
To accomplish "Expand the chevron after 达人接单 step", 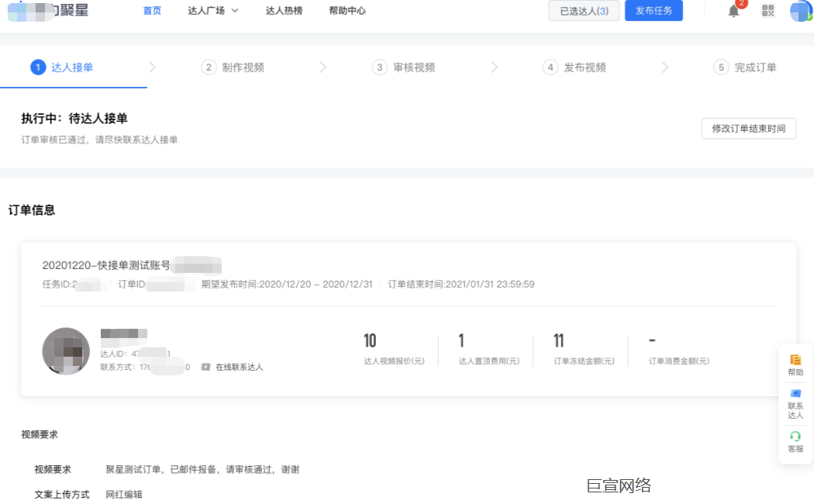I will coord(153,67).
